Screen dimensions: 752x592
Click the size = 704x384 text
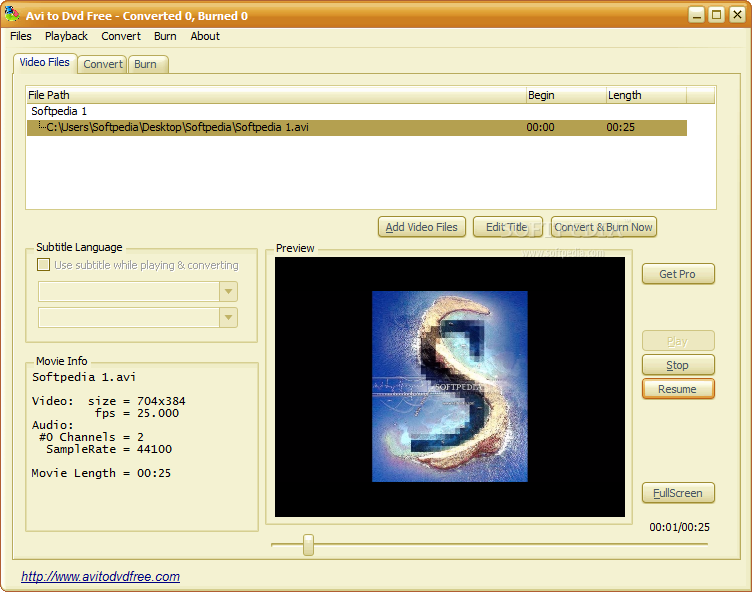(x=136, y=401)
